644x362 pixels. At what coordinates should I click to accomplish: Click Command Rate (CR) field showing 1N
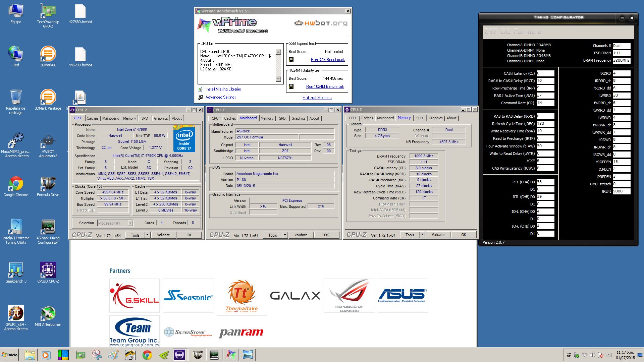coord(545,103)
